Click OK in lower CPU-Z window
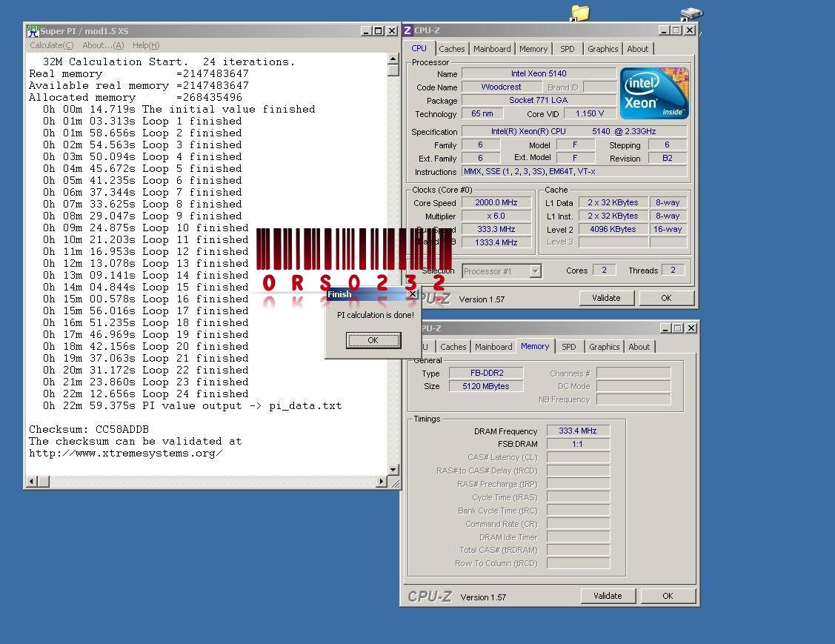 coord(668,596)
